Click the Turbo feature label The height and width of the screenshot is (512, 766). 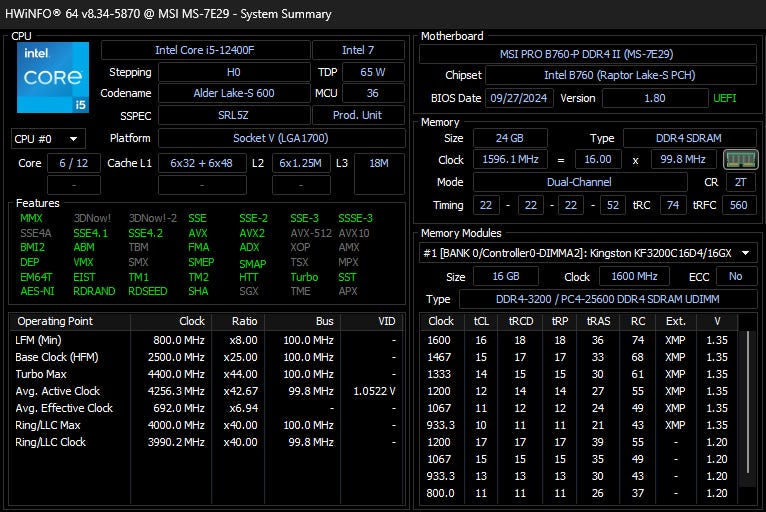click(x=304, y=277)
